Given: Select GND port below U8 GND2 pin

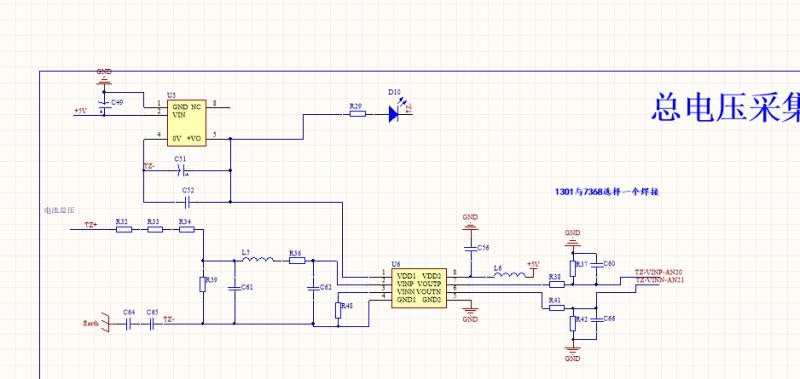Looking at the screenshot, I should click(x=470, y=315).
